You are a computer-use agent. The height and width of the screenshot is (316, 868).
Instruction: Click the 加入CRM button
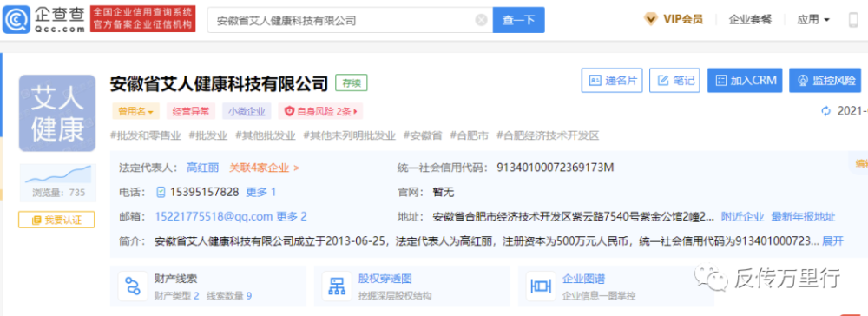coord(746,80)
